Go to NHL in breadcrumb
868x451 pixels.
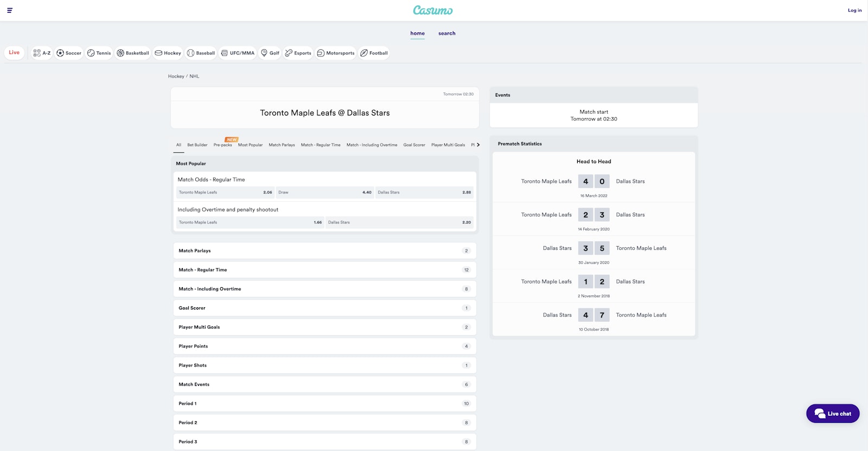[x=194, y=76]
